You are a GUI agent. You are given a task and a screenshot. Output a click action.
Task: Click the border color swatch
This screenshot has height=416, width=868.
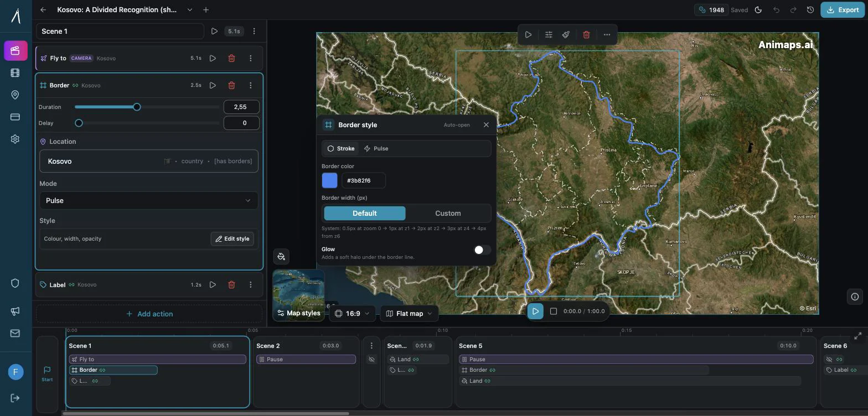pos(329,180)
